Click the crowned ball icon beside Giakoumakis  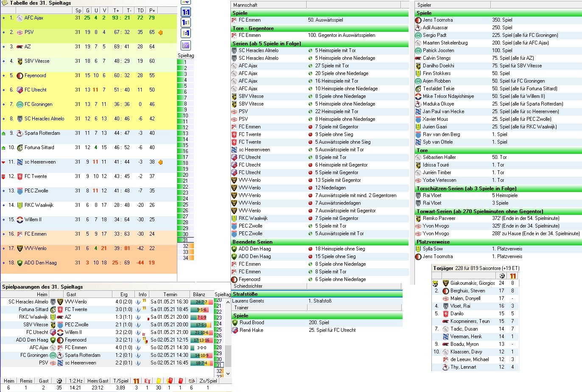[435, 283]
